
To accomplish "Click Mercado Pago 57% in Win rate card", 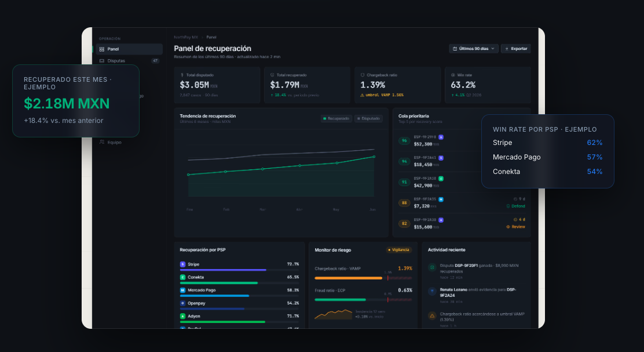I will 547,157.
